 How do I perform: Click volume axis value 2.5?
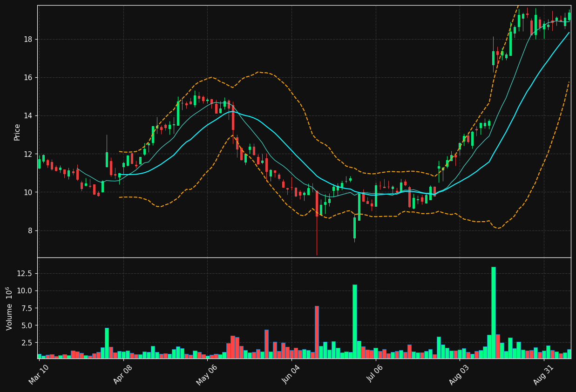pyautogui.click(x=27, y=342)
